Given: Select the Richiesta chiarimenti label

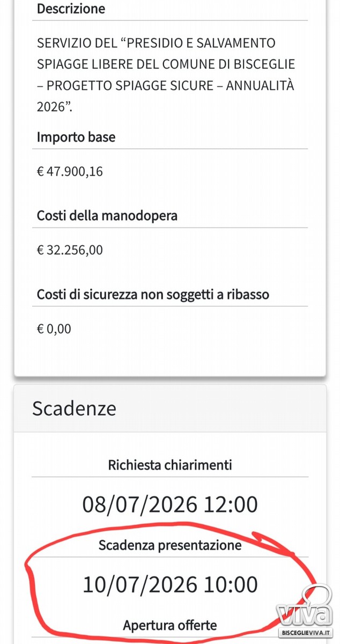Looking at the screenshot, I should pos(170,465).
